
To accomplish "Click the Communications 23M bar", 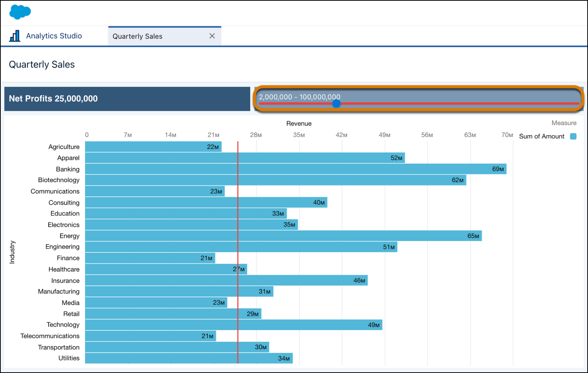I will (155, 191).
